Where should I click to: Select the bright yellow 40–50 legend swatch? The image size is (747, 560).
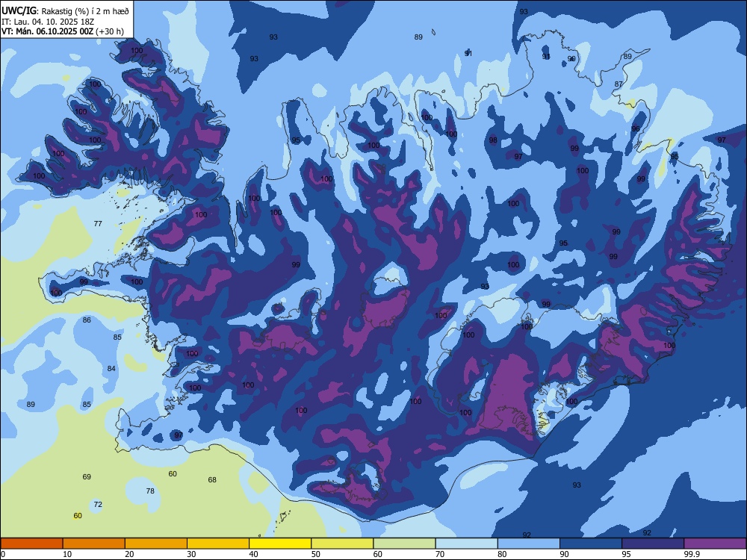pyautogui.click(x=280, y=544)
